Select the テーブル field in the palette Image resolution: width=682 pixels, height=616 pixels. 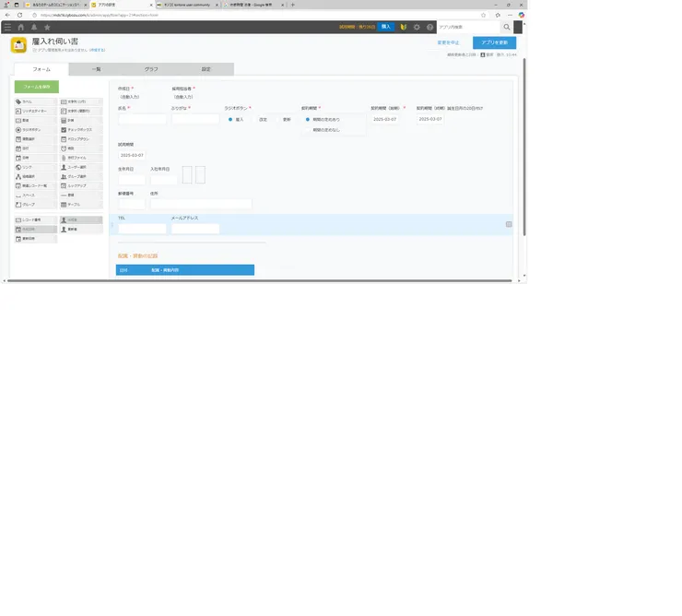click(80, 204)
